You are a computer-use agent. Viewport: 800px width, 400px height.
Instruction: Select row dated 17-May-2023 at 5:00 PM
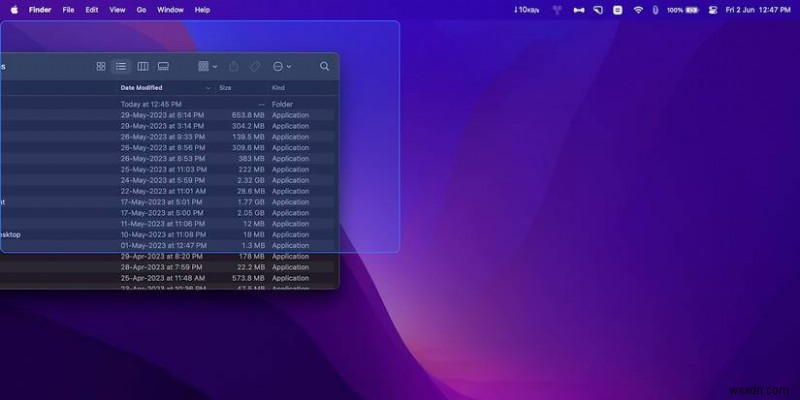tap(168, 213)
